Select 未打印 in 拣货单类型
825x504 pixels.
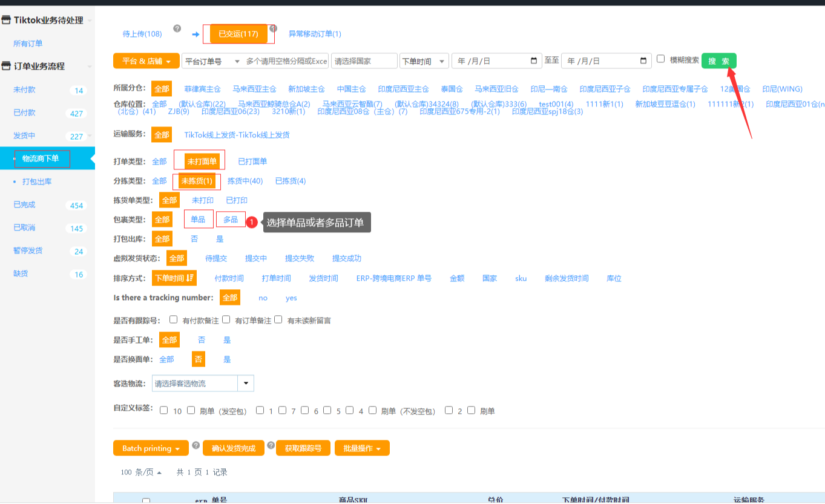tap(203, 200)
